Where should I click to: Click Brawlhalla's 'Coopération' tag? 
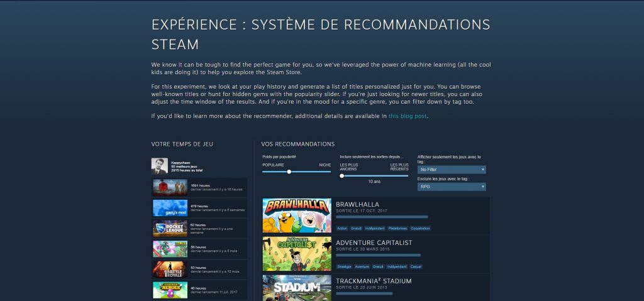(420, 228)
